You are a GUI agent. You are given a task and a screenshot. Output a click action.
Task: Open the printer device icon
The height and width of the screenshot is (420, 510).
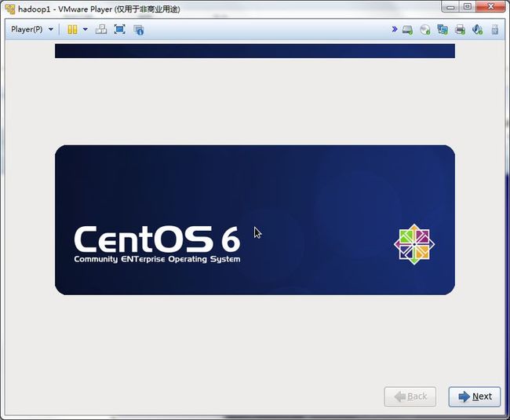pyautogui.click(x=460, y=30)
